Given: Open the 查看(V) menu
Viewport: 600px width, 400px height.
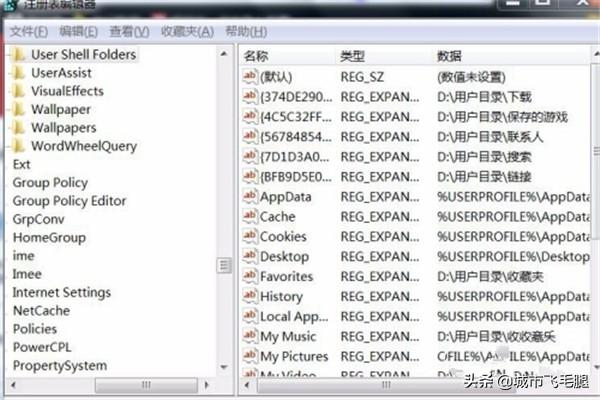Looking at the screenshot, I should pyautogui.click(x=129, y=32).
